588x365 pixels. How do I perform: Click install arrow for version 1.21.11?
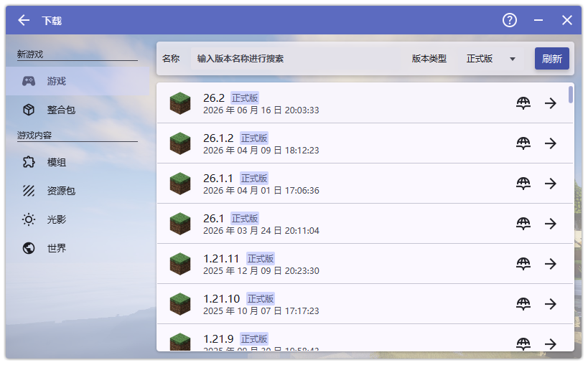point(551,264)
